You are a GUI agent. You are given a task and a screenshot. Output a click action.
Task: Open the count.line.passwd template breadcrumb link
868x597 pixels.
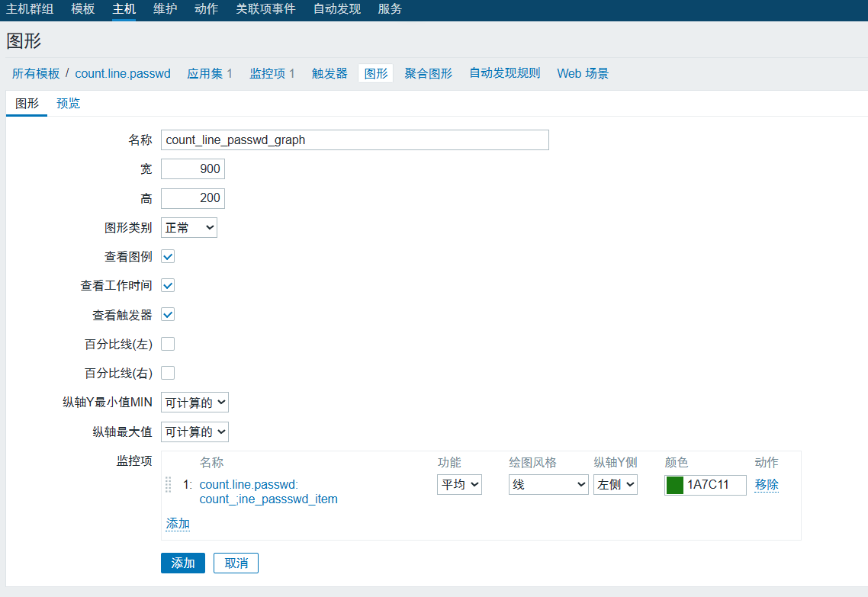tap(122, 74)
